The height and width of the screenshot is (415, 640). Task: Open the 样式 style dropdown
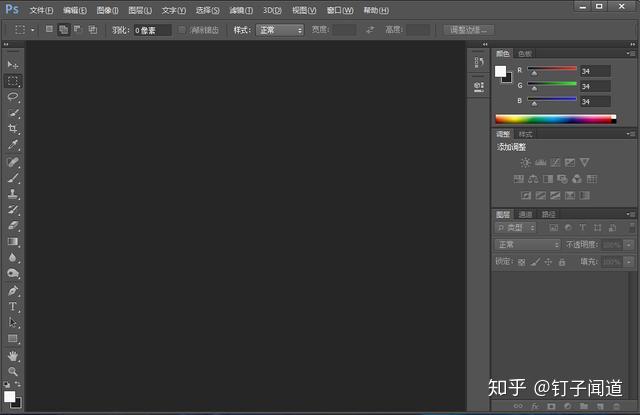[x=280, y=30]
